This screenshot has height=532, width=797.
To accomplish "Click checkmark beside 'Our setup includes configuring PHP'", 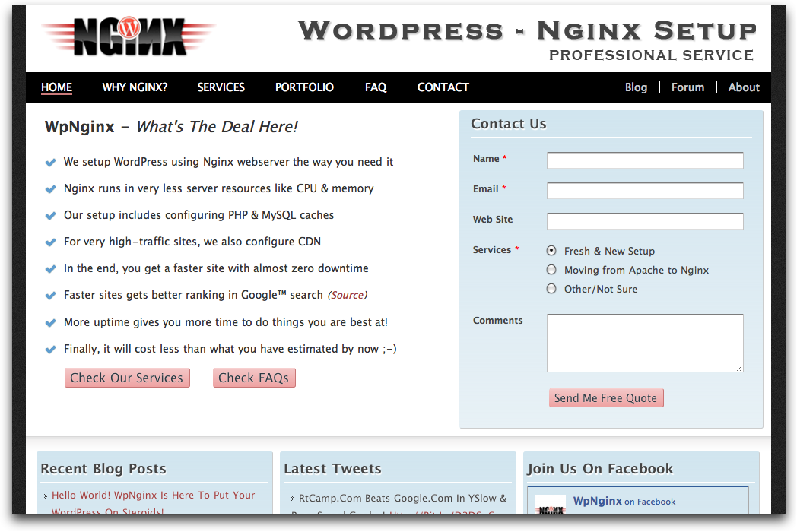I will pos(50,215).
